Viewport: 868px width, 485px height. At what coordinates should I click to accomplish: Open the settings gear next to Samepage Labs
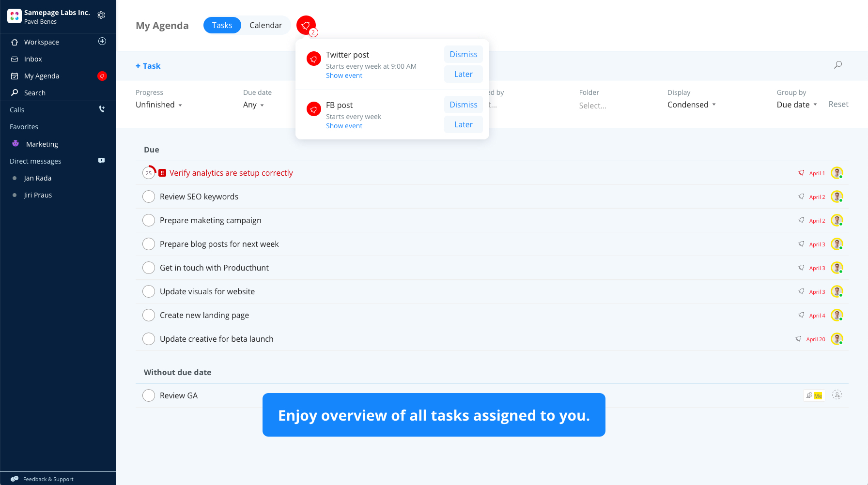click(101, 15)
